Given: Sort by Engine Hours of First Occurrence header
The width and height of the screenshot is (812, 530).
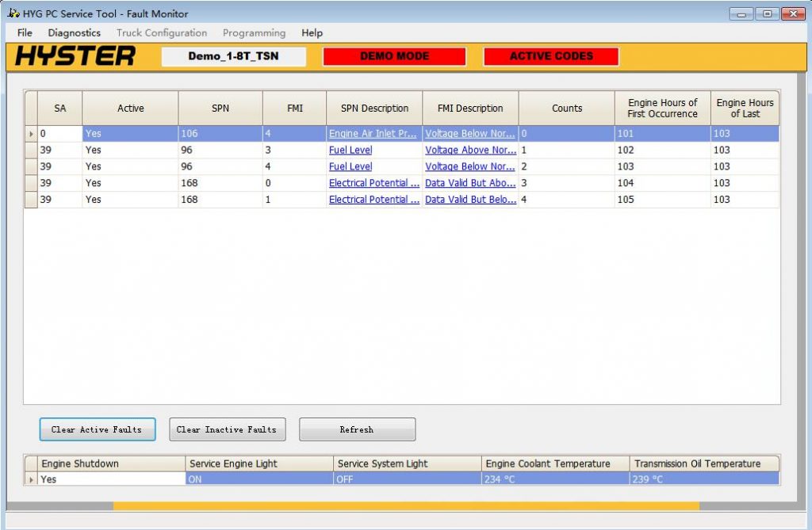Looking at the screenshot, I should pyautogui.click(x=663, y=109).
